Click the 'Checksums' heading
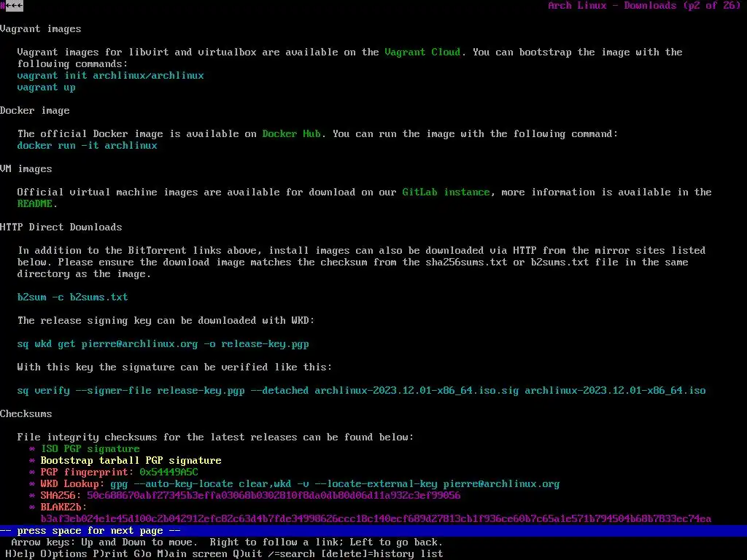 click(x=26, y=414)
